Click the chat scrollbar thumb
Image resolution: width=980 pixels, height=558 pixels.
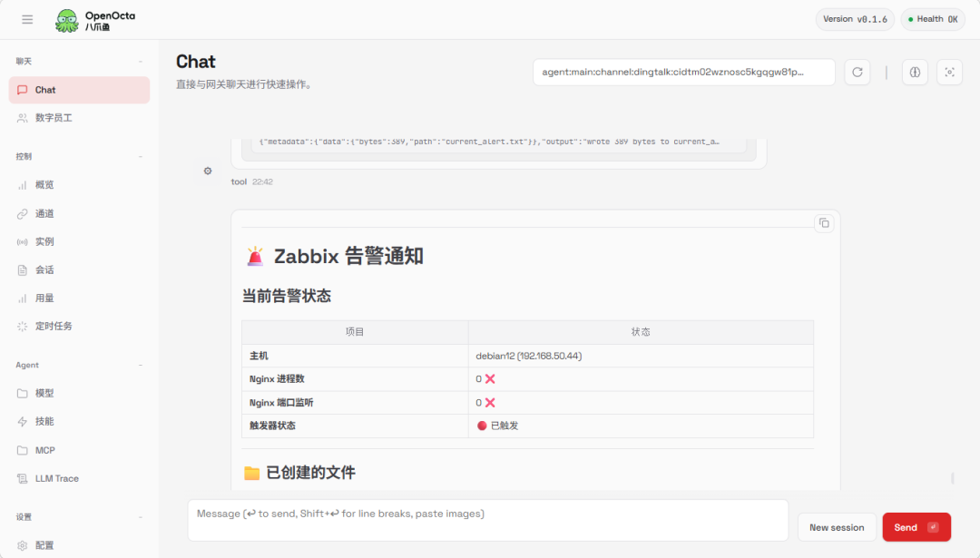pyautogui.click(x=953, y=478)
